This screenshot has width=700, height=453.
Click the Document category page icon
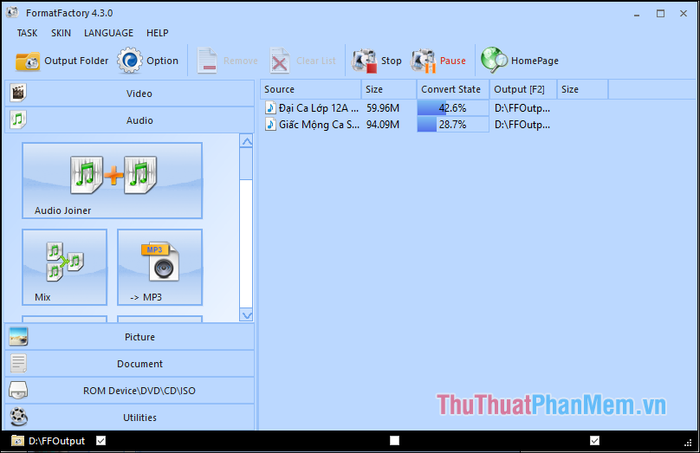[18, 363]
